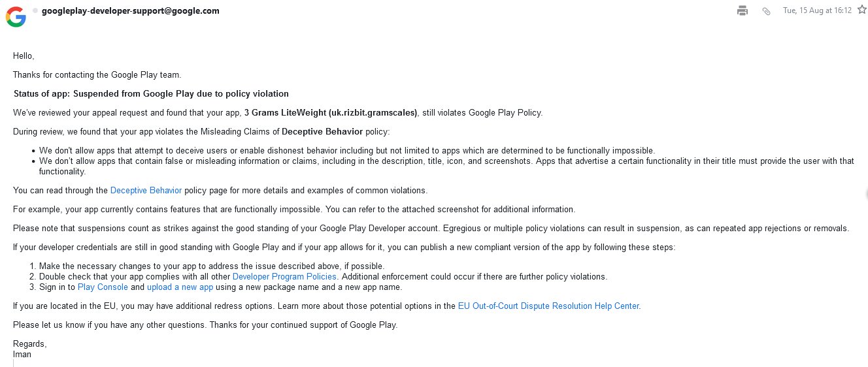Screen dimensions: 868x367
Task: Click app name 3 Grams LiteWeight (uk.rizbit.gramscales)
Action: click(331, 113)
